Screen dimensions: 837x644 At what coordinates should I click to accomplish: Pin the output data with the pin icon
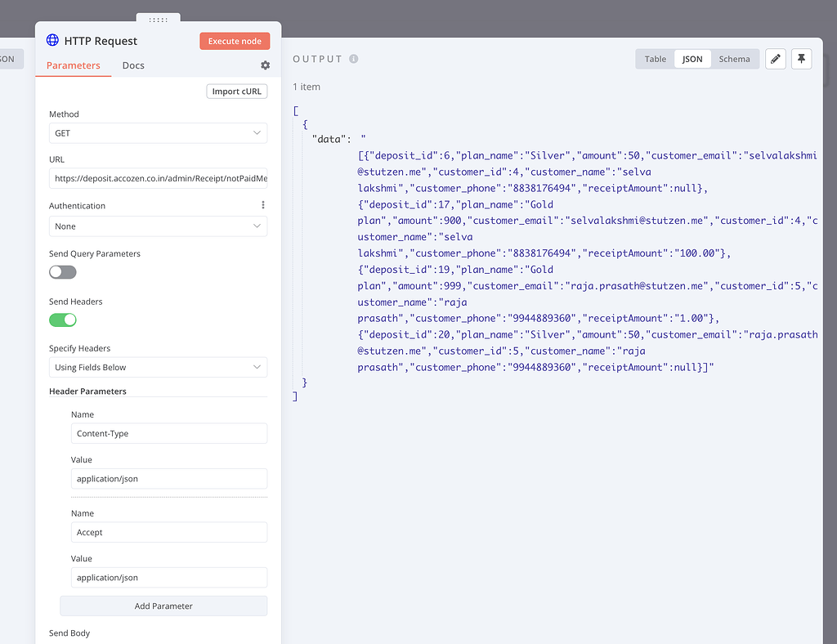click(x=801, y=59)
